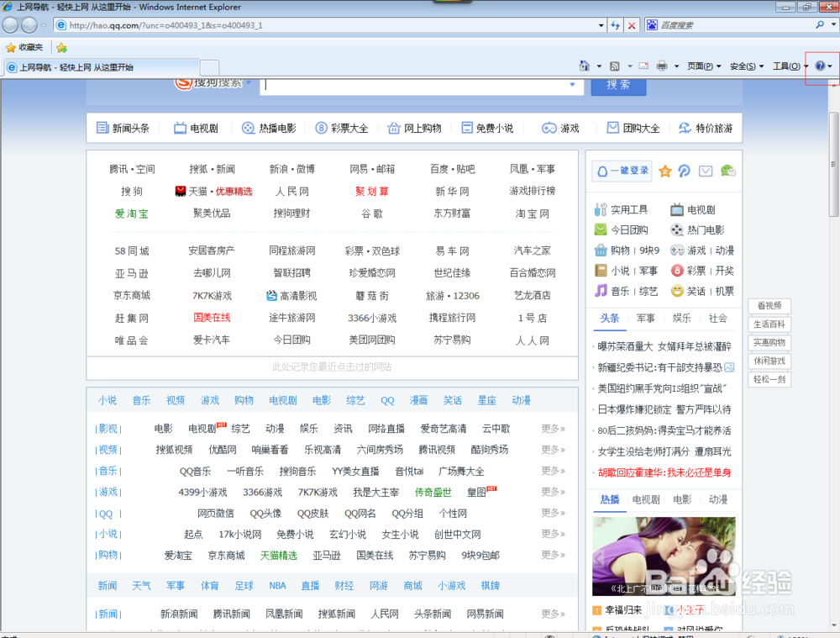Expand the recent pages dropdown next to Forward
The width and height of the screenshot is (840, 638).
tap(44, 25)
